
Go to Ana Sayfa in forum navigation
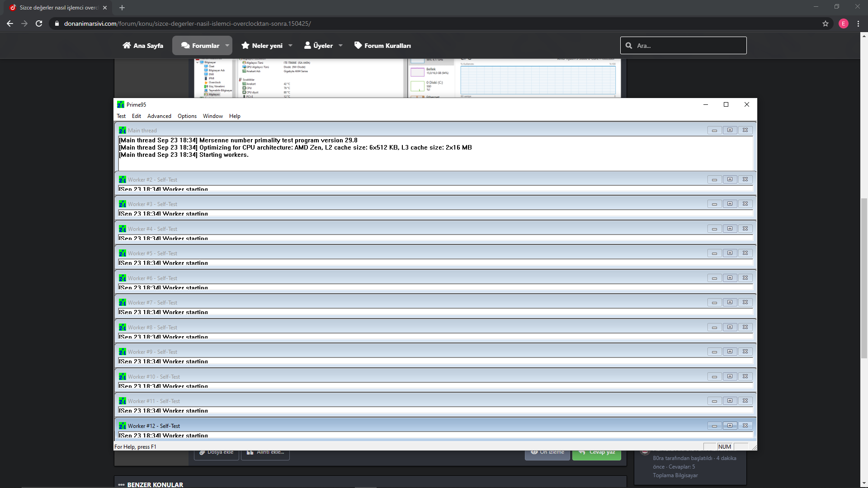143,46
